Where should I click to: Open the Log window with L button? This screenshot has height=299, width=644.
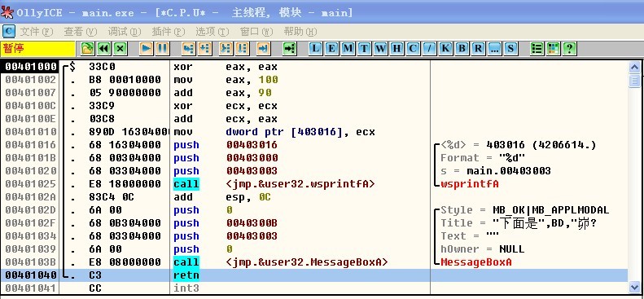[315, 49]
